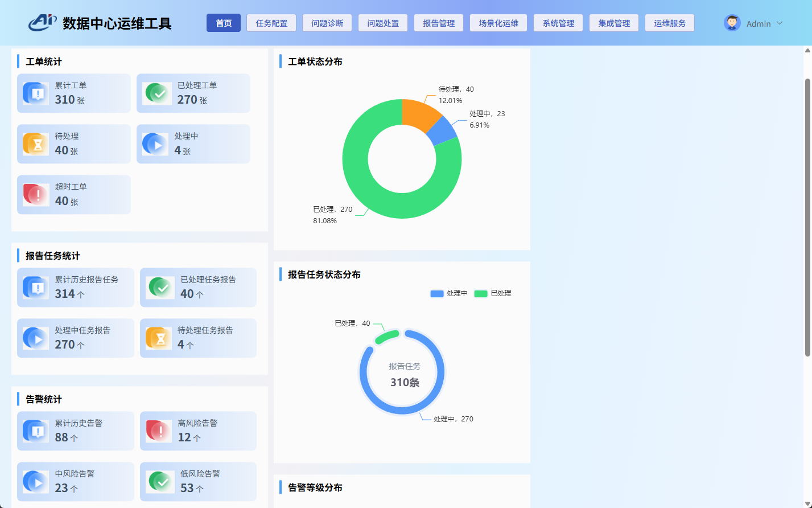
Task: Click the 处理中 blue play icon for work orders
Action: [x=155, y=144]
